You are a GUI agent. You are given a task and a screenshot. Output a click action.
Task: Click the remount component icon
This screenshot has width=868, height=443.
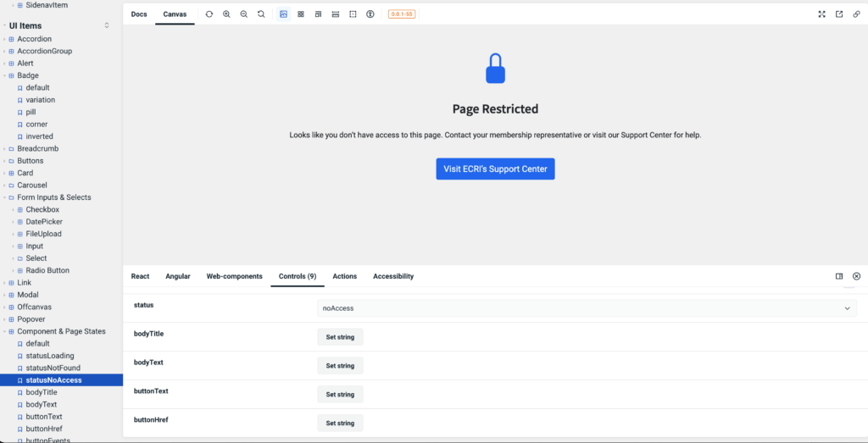click(209, 14)
